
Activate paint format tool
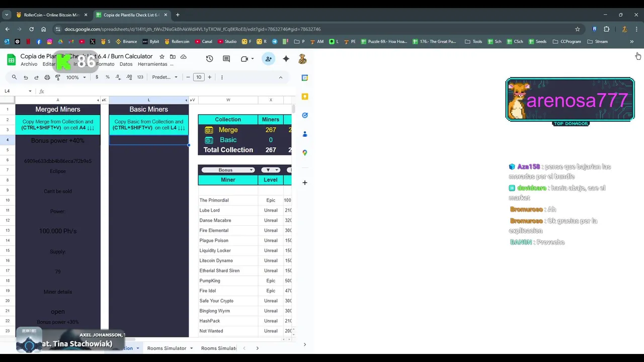(58, 77)
